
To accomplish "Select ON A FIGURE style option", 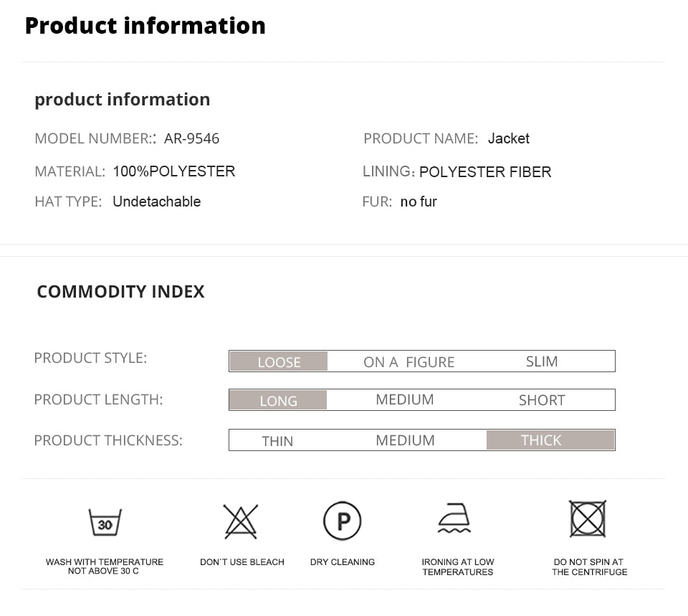I will click(x=408, y=362).
